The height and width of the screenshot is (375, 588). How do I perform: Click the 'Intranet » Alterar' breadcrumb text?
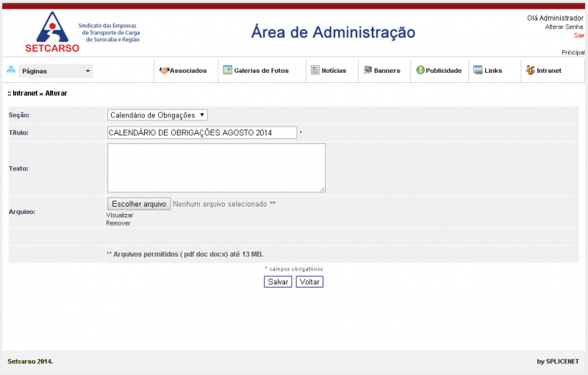(x=40, y=93)
